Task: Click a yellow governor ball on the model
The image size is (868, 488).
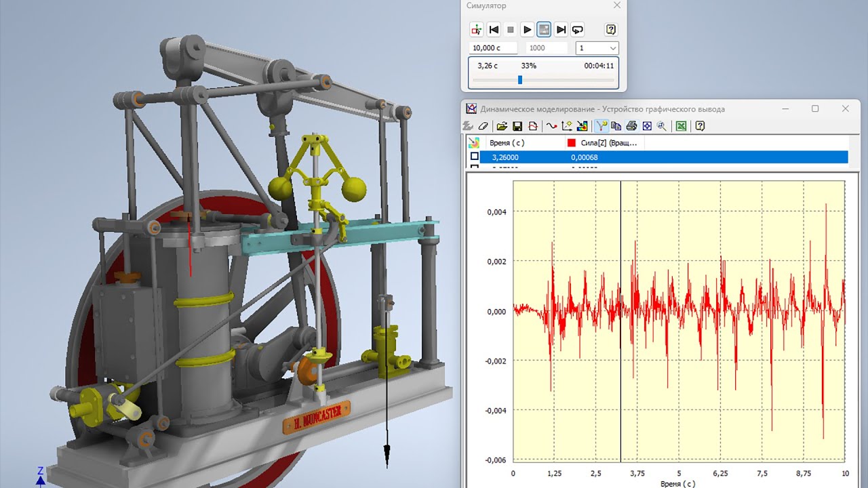Action: [353, 189]
